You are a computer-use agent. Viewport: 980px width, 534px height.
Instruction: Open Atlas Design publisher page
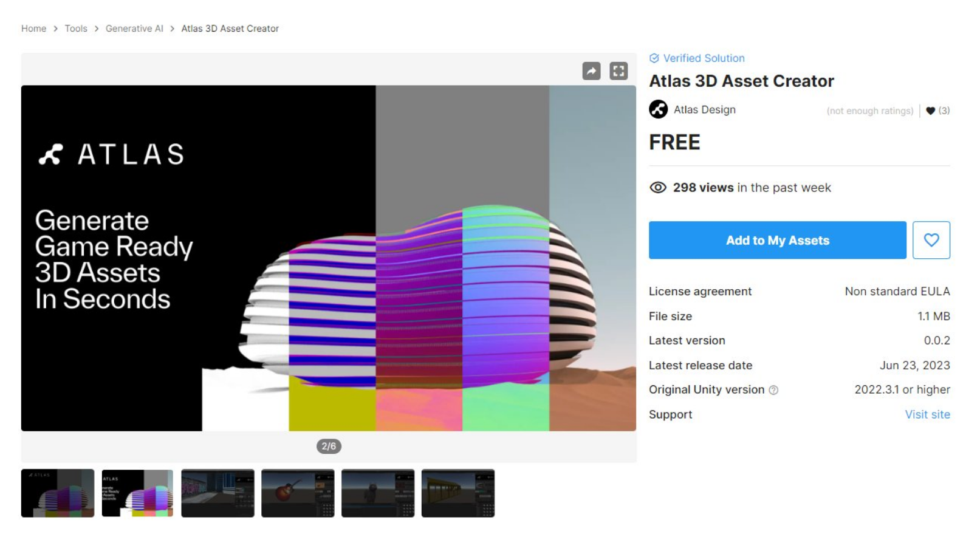(x=704, y=110)
